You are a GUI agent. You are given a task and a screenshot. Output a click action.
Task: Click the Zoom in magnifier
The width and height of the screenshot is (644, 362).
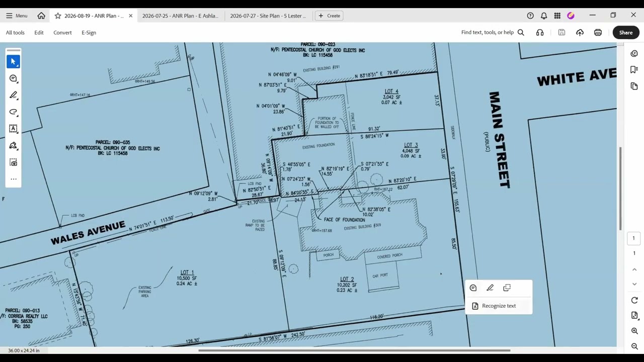[x=634, y=331]
